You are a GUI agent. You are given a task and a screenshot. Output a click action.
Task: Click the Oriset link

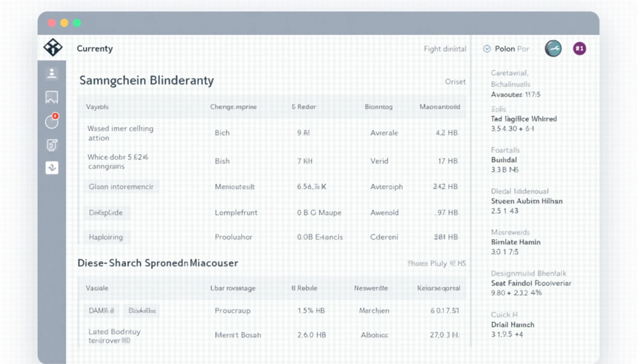coord(455,82)
